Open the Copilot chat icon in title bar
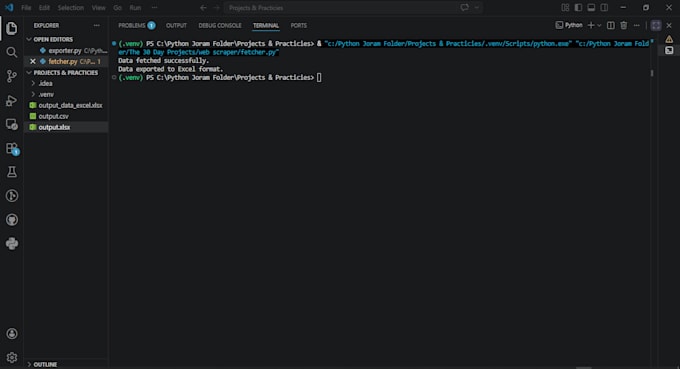 pyautogui.click(x=464, y=7)
